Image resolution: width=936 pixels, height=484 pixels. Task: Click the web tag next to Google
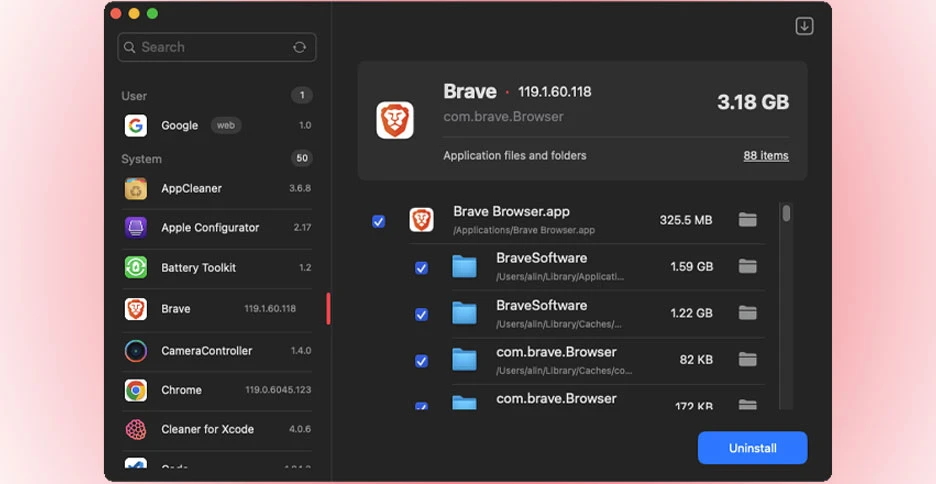[226, 125]
